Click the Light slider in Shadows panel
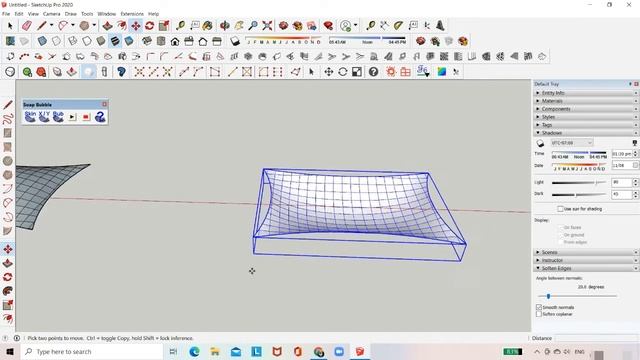 [x=578, y=182]
